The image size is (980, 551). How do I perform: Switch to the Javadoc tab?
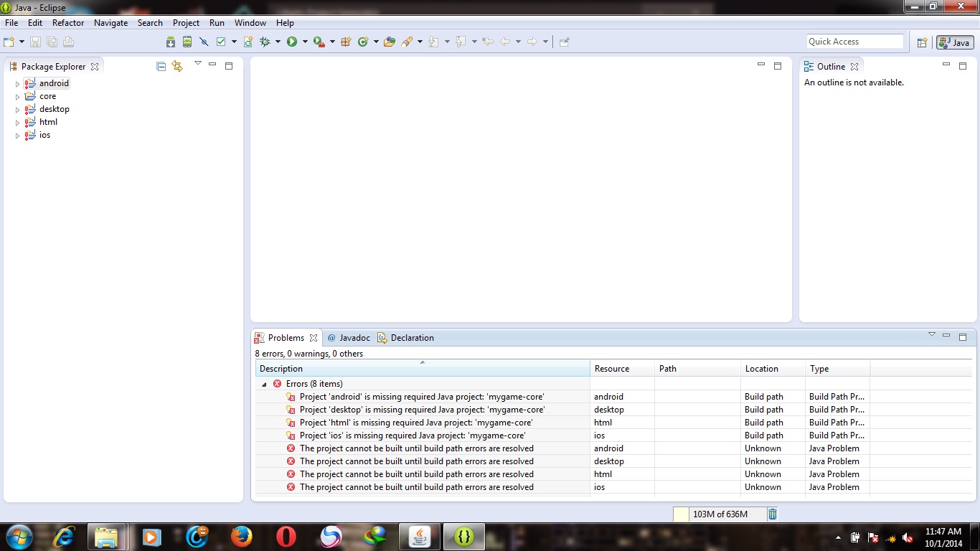(348, 338)
